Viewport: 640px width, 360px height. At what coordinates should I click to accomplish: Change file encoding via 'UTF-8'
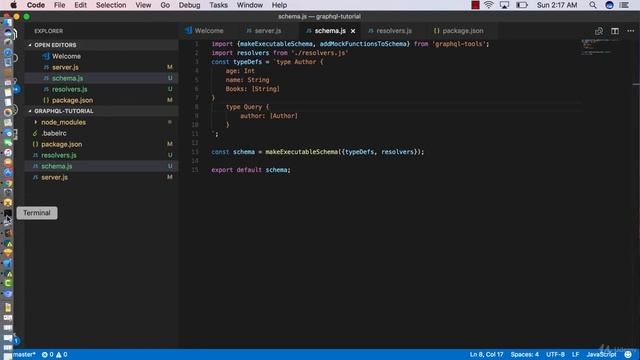(x=556, y=355)
